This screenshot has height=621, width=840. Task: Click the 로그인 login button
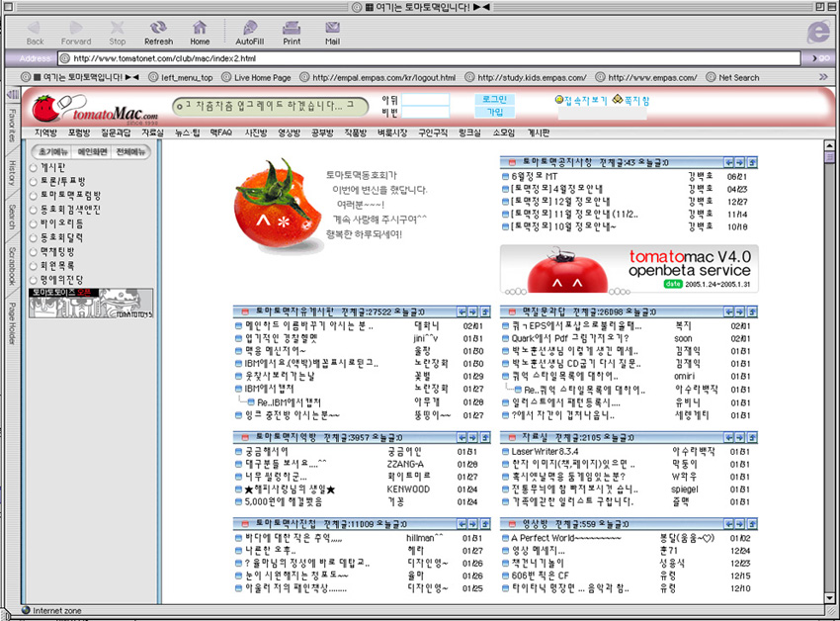click(494, 100)
